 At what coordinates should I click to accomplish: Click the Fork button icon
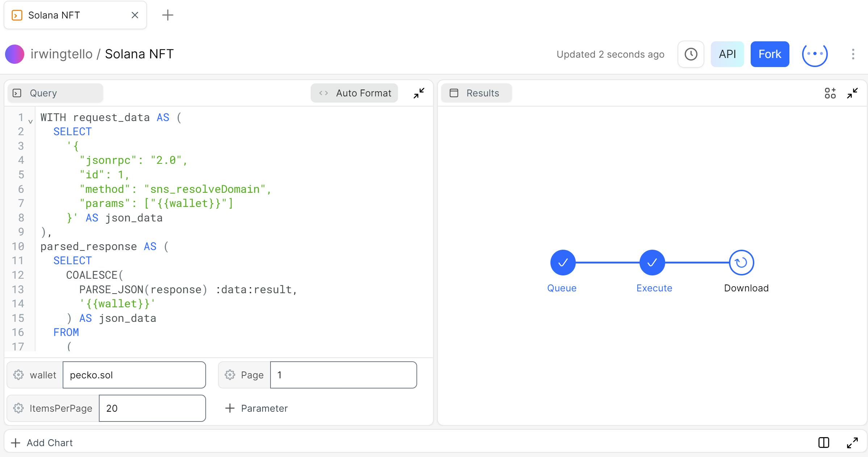point(770,54)
